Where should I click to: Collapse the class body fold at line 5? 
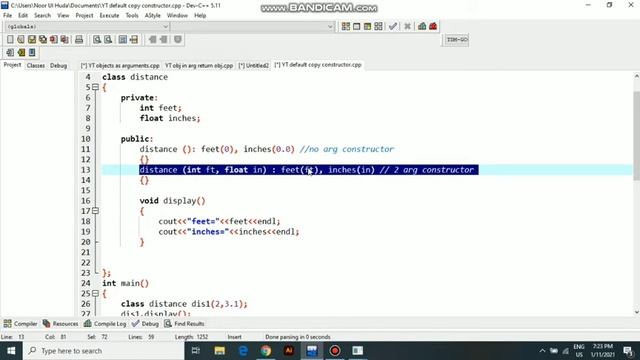(96, 87)
